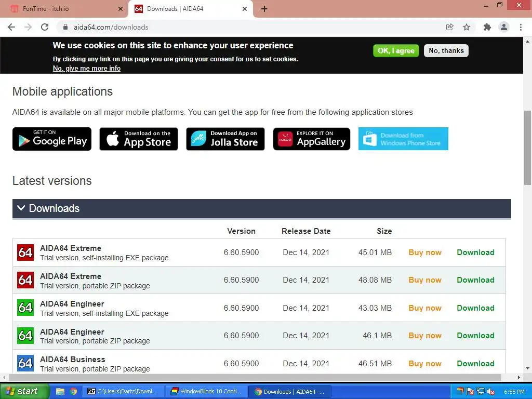The width and height of the screenshot is (532, 399).
Task: Click the network connection tray icon
Action: (x=481, y=392)
